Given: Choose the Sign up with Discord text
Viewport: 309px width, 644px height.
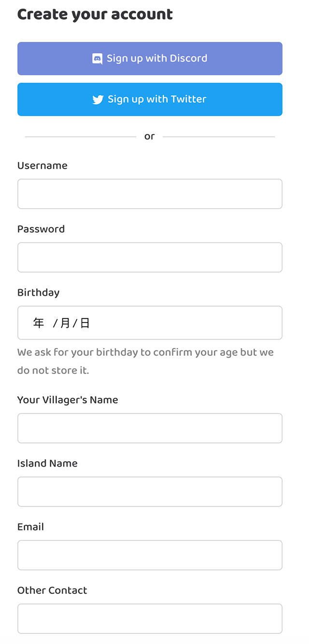Looking at the screenshot, I should [x=157, y=58].
